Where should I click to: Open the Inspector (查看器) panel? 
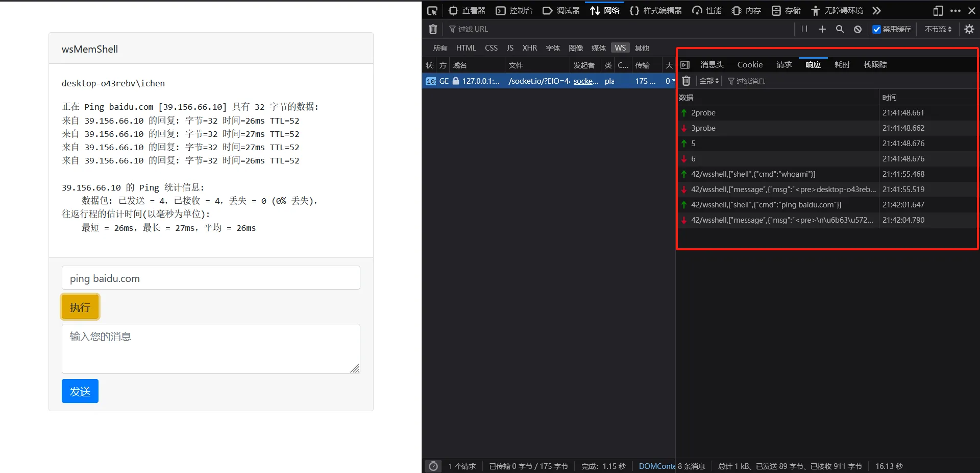pyautogui.click(x=467, y=11)
